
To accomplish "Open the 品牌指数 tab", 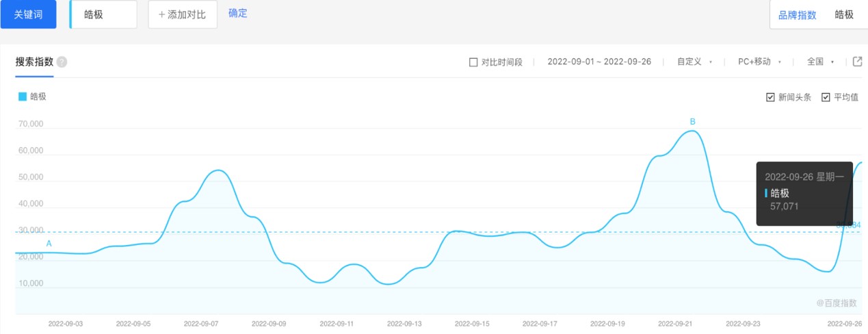I will click(x=798, y=15).
